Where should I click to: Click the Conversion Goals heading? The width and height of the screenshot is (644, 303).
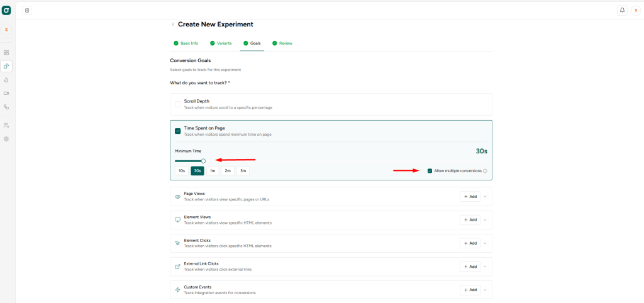pyautogui.click(x=190, y=61)
